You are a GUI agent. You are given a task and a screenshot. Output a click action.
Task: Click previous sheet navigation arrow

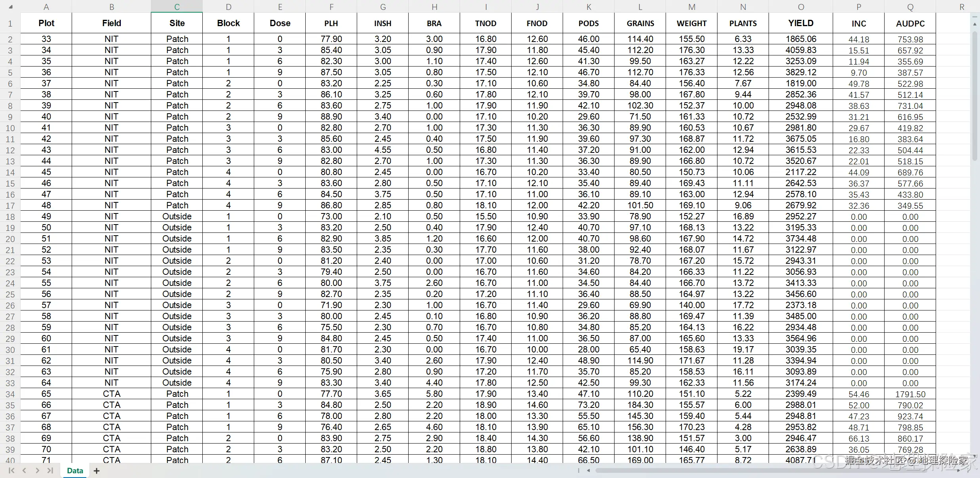(24, 470)
